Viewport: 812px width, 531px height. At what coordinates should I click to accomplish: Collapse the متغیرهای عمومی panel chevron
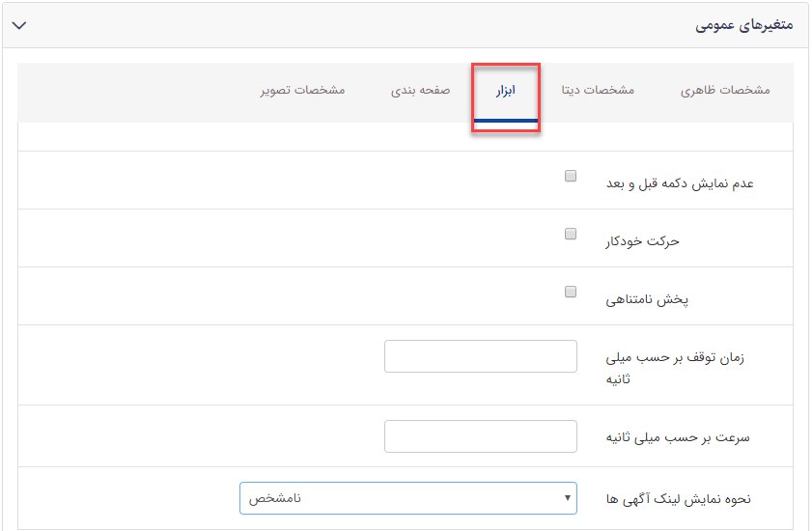[18, 25]
